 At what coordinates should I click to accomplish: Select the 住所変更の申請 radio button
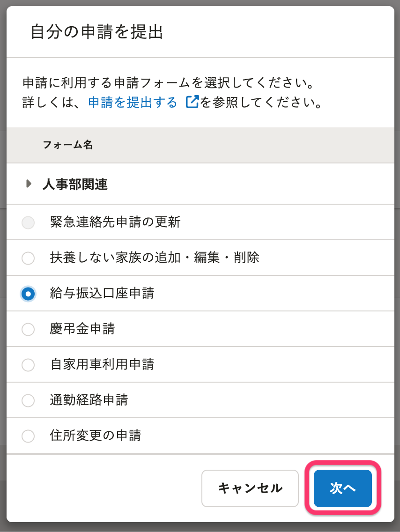28,436
